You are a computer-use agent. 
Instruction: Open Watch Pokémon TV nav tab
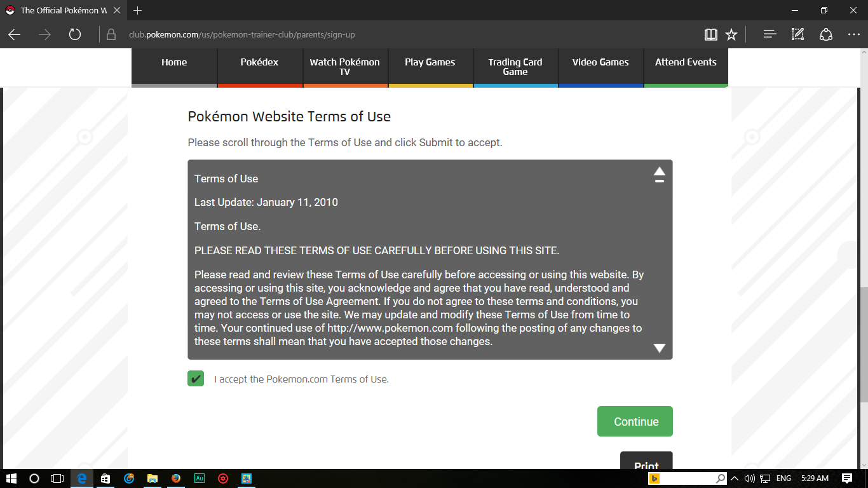click(x=344, y=67)
